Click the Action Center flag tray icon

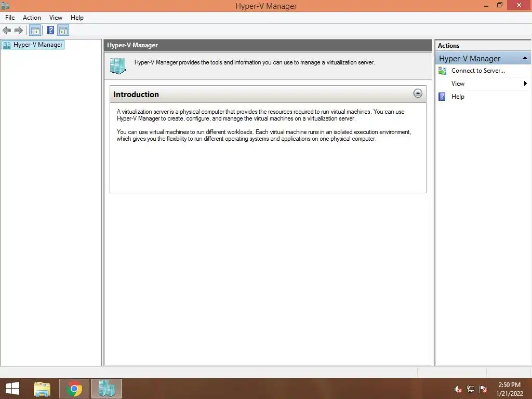tap(483, 389)
